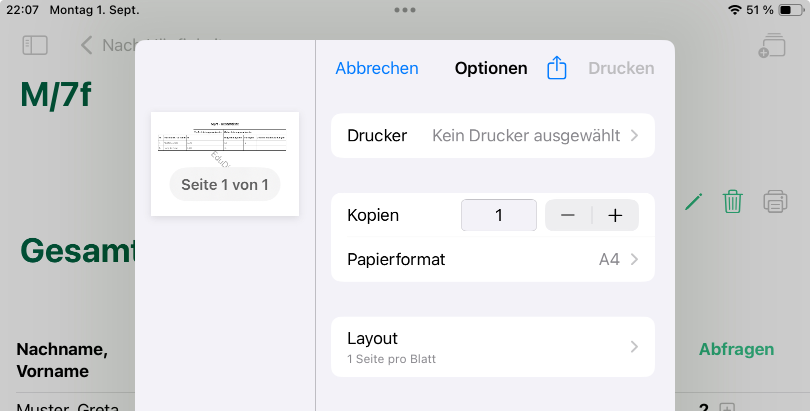Tap the battery indicator in status bar

pos(785,10)
